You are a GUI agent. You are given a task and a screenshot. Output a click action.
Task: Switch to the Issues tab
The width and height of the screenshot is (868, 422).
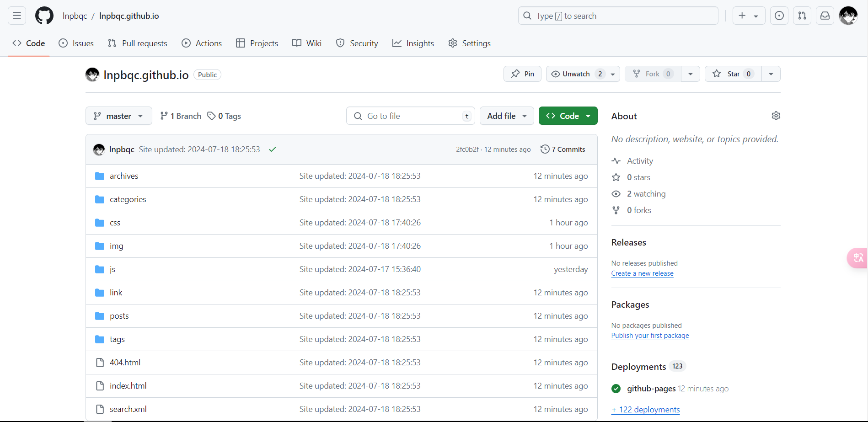(x=76, y=43)
